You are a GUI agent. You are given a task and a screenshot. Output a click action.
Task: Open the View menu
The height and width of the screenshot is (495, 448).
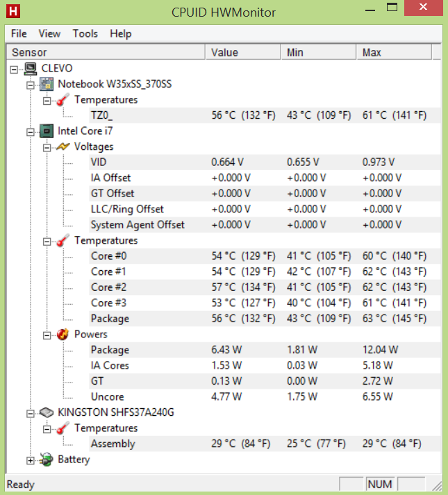click(x=49, y=33)
